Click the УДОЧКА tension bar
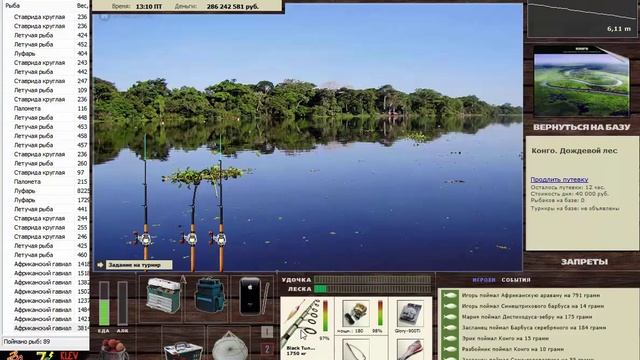 (x=372, y=280)
